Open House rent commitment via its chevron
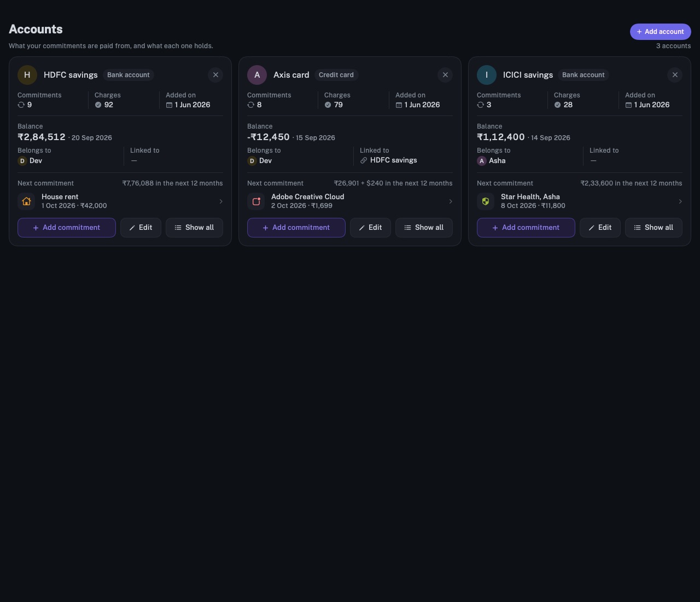This screenshot has width=700, height=602. pos(221,201)
